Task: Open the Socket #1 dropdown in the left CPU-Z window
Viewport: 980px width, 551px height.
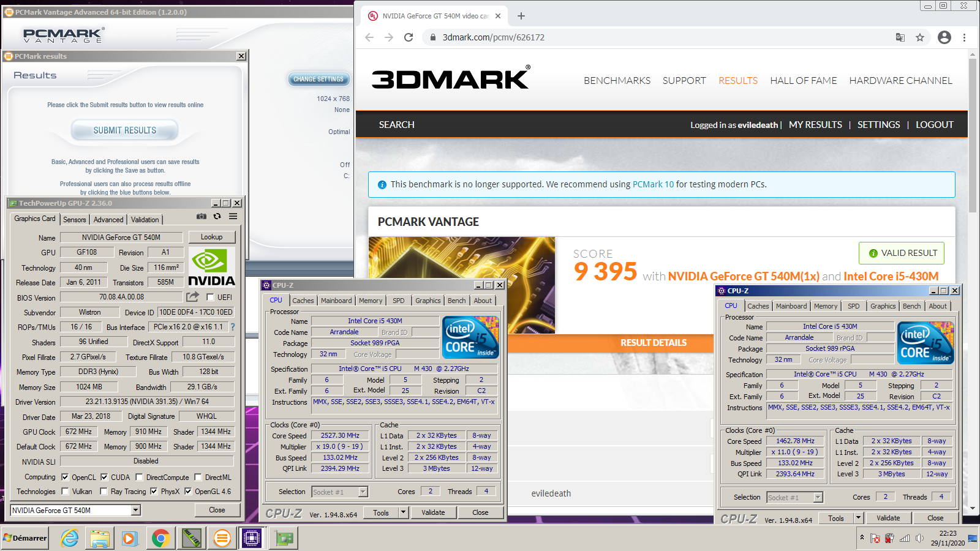Action: click(x=363, y=492)
